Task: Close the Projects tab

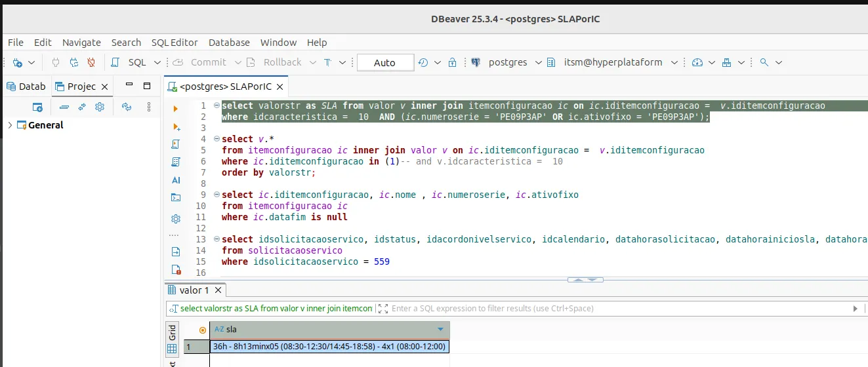Action: coord(105,86)
